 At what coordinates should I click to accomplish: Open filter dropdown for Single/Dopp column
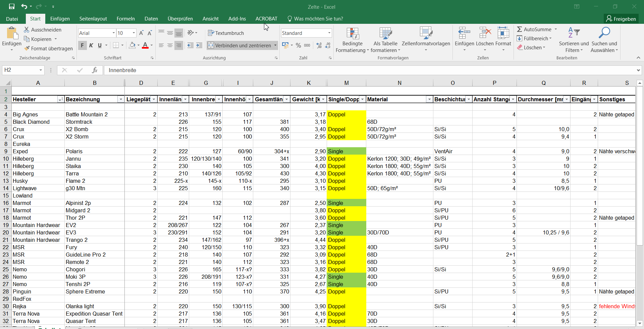coord(363,99)
